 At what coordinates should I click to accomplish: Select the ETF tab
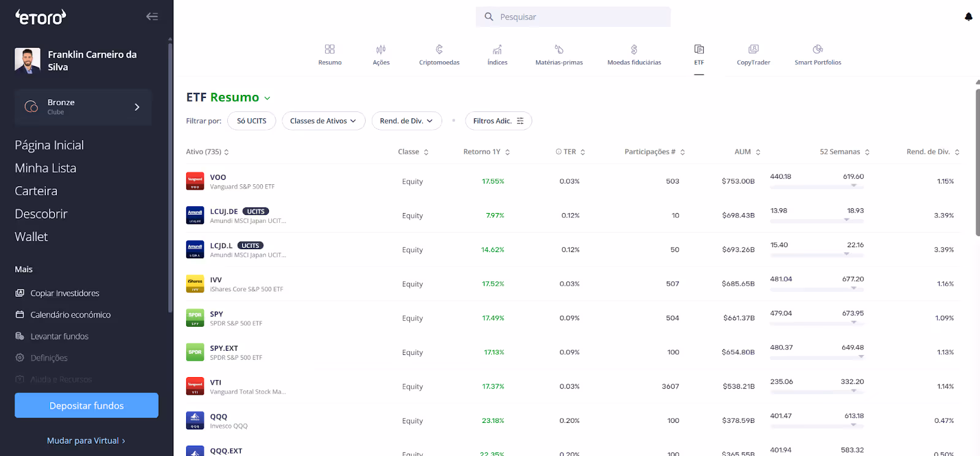699,54
